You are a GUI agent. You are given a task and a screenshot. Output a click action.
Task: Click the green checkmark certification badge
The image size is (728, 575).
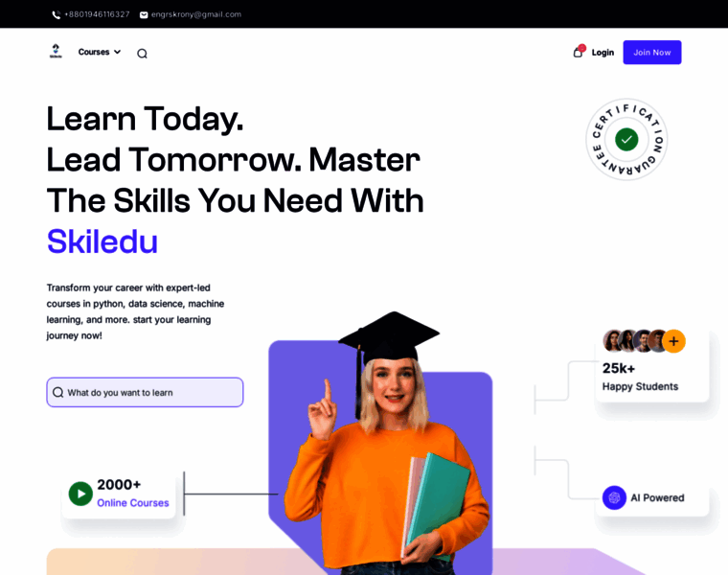click(x=626, y=139)
